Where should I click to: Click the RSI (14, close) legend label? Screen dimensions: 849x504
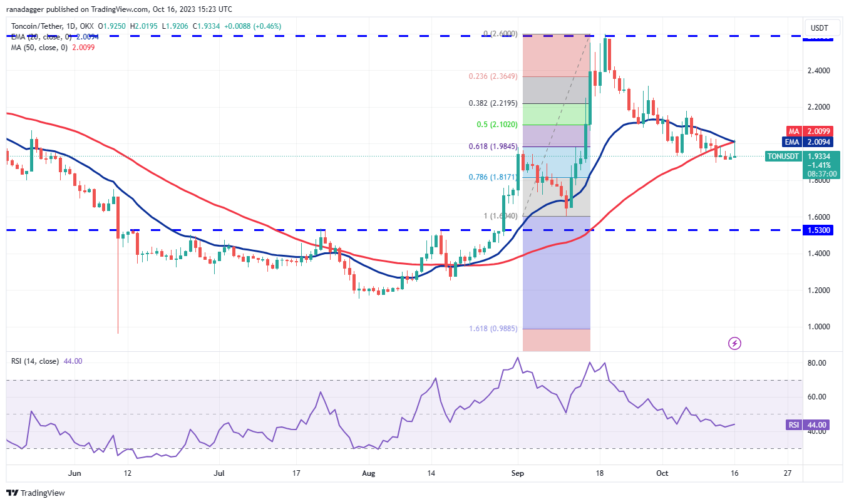(34, 362)
